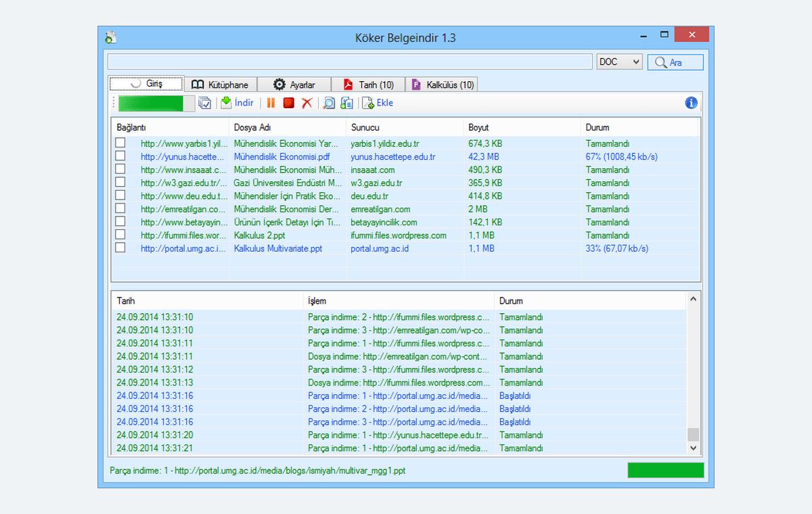The width and height of the screenshot is (812, 514).
Task: Sort by the Boyut column header
Action: 522,127
